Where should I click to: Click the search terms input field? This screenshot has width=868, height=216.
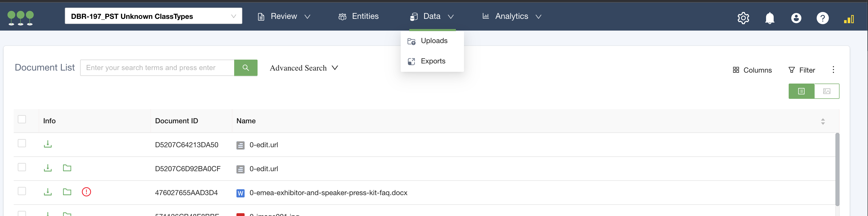tap(157, 68)
